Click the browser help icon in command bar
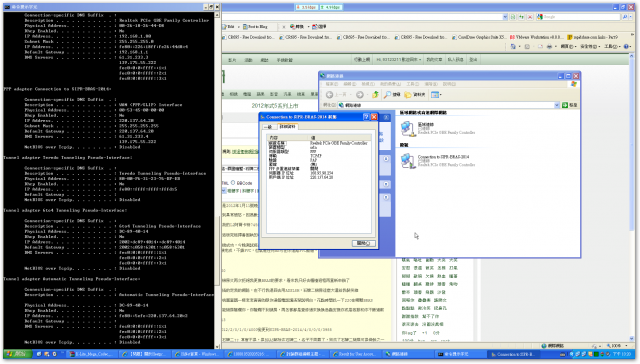Viewport: 640px width, 364px height. 626,47
